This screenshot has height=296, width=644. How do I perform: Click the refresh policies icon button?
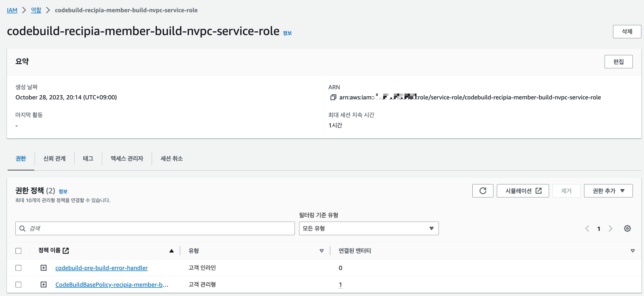point(482,191)
